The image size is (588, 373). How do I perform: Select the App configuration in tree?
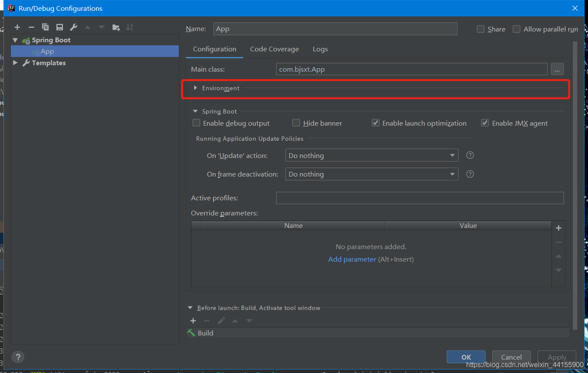(95, 51)
